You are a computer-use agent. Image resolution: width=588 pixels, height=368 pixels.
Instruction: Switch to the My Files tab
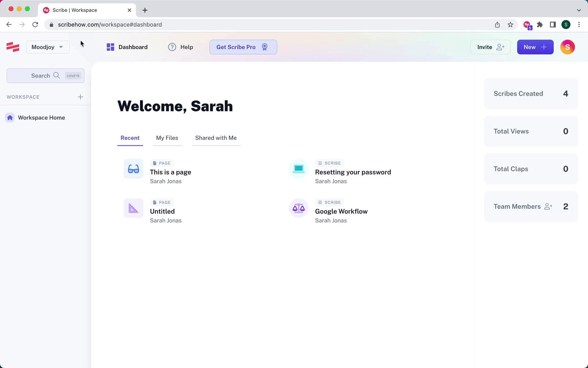pyautogui.click(x=167, y=138)
